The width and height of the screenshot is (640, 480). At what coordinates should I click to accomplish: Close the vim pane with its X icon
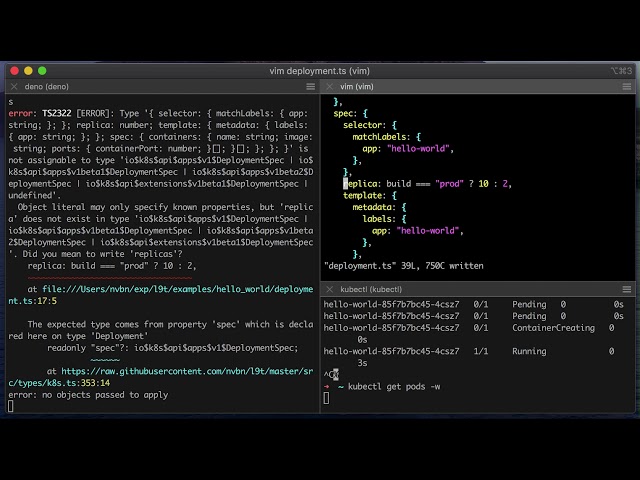pyautogui.click(x=330, y=87)
